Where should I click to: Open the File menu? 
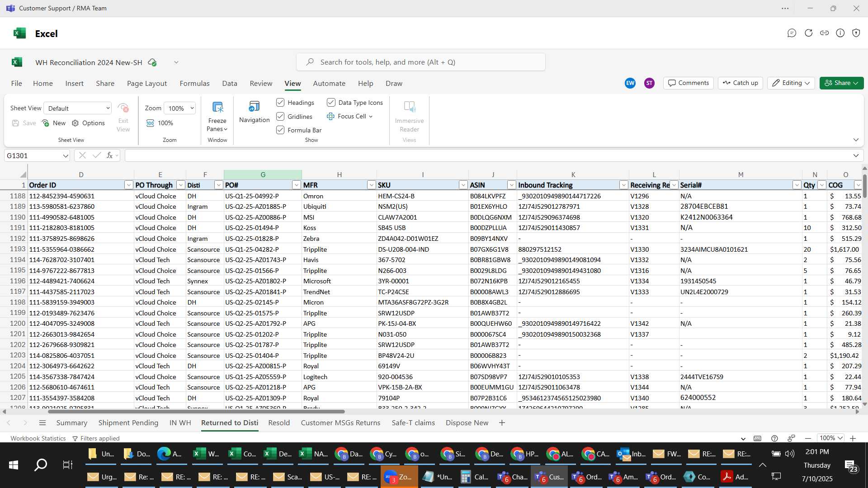17,84
